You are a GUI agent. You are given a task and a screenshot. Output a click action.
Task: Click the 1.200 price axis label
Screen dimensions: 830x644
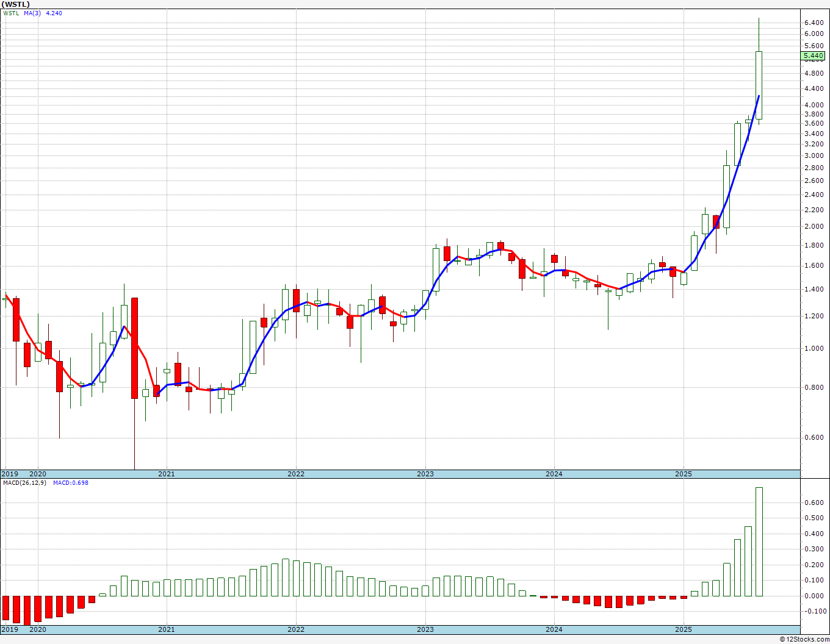(814, 317)
